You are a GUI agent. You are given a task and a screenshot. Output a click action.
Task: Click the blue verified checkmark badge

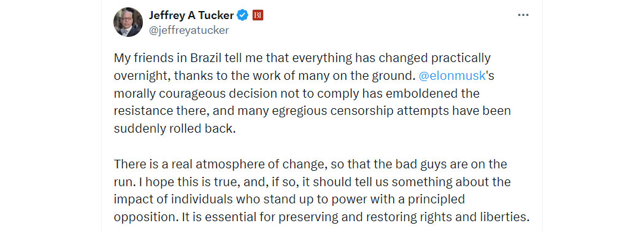[243, 15]
